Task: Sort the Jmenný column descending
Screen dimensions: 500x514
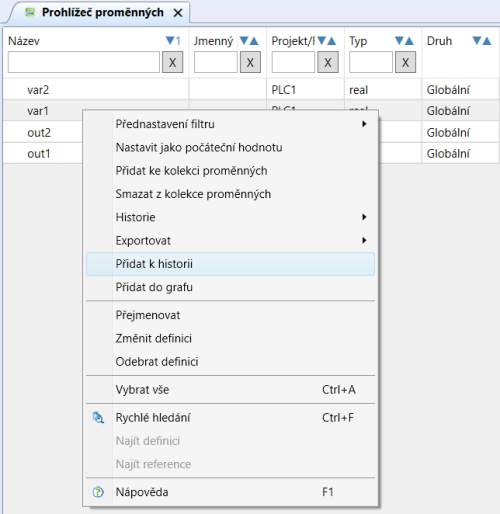Action: point(244,41)
